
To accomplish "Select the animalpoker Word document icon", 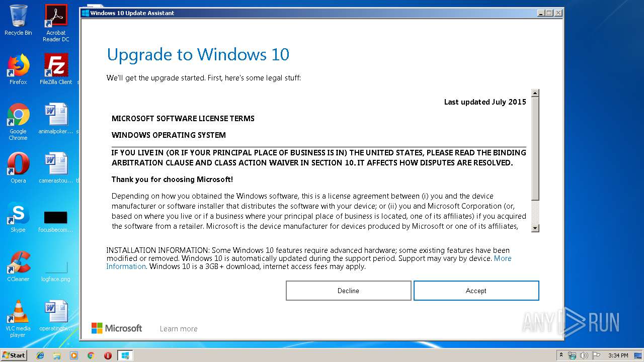I will click(56, 119).
